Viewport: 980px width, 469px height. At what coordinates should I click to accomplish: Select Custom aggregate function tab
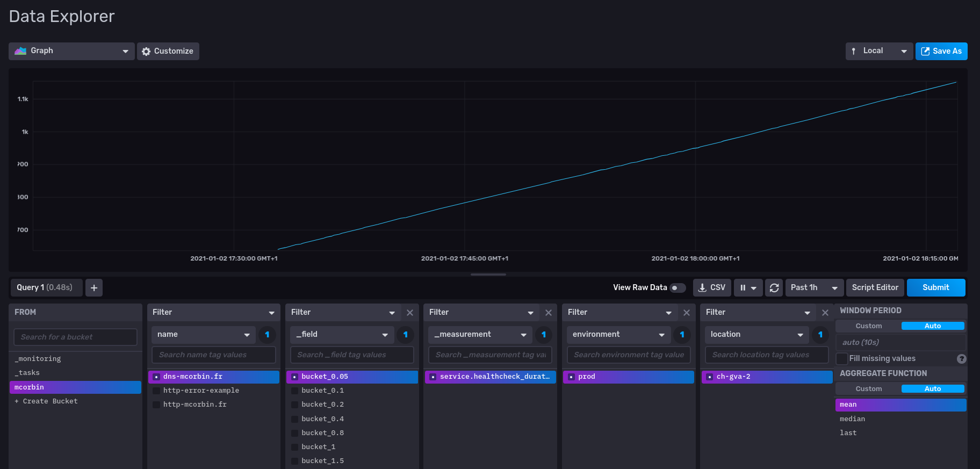tap(869, 389)
